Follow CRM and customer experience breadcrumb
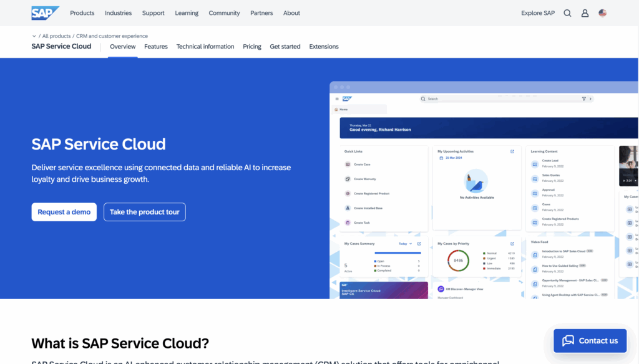639x364 pixels. (112, 36)
